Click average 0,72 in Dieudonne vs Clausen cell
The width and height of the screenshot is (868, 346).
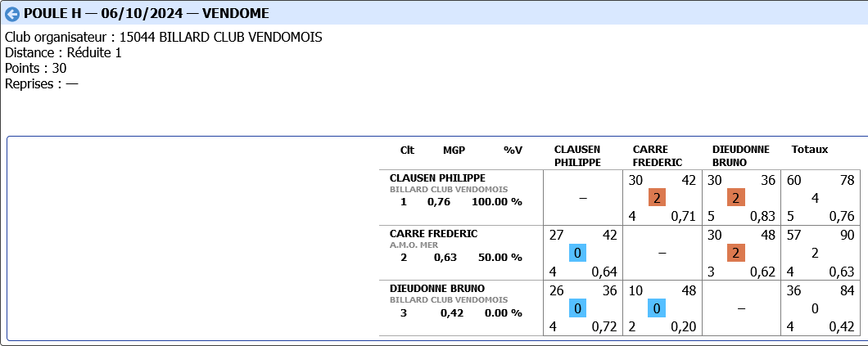tap(604, 326)
